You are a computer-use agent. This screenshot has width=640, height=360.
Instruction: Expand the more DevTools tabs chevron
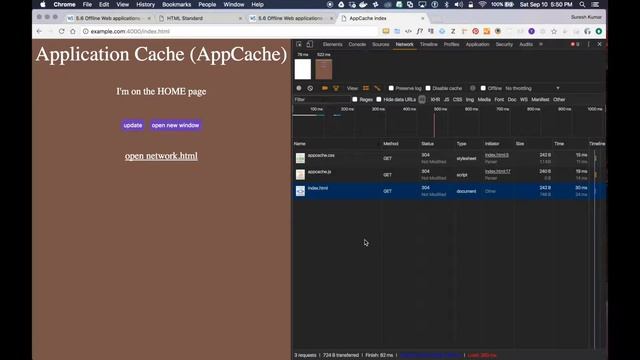pos(541,44)
